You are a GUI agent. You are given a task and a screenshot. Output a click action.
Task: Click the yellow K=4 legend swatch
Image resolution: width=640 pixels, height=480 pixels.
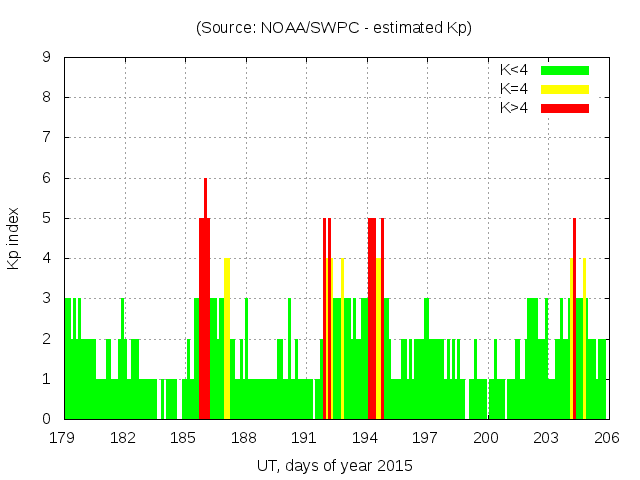(x=565, y=89)
